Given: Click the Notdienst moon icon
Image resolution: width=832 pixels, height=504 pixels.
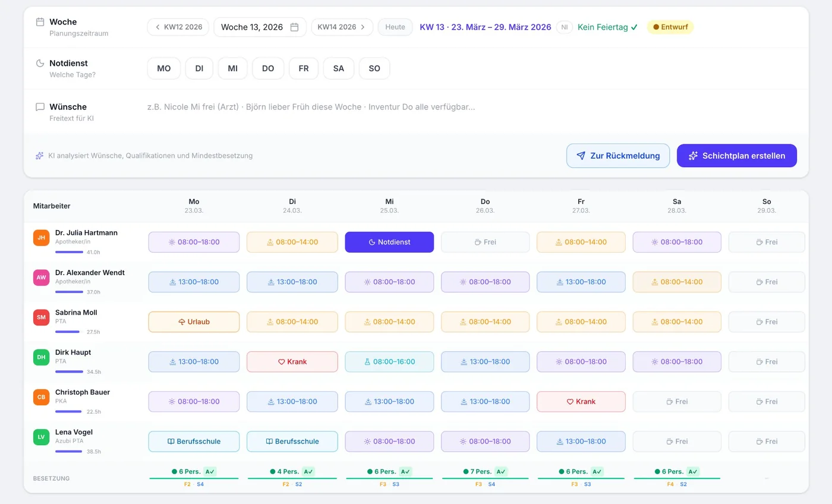Looking at the screenshot, I should 40,63.
